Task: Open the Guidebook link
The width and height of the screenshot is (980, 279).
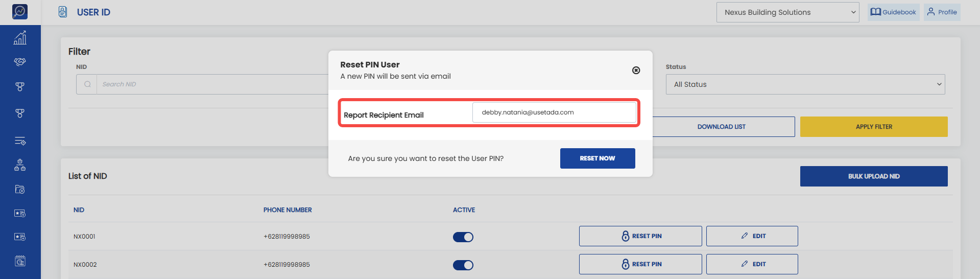Action: tap(893, 12)
